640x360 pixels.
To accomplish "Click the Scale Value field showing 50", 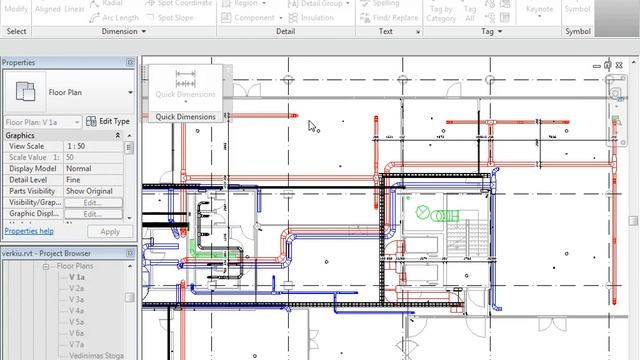I will tap(93, 158).
